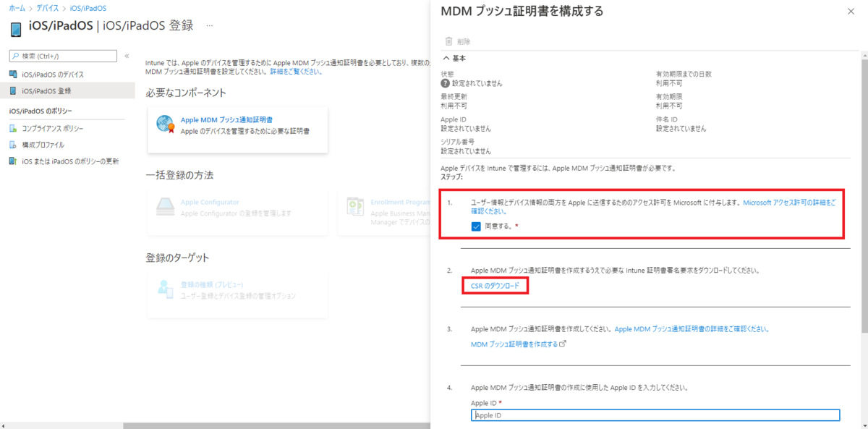Image resolution: width=868 pixels, height=429 pixels.
Task: Toggle the 同意する checkbox
Action: (476, 226)
